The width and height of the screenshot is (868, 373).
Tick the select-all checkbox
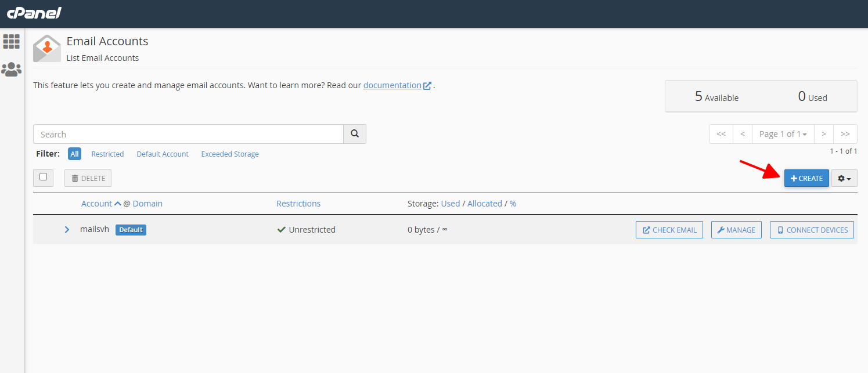pyautogui.click(x=43, y=177)
